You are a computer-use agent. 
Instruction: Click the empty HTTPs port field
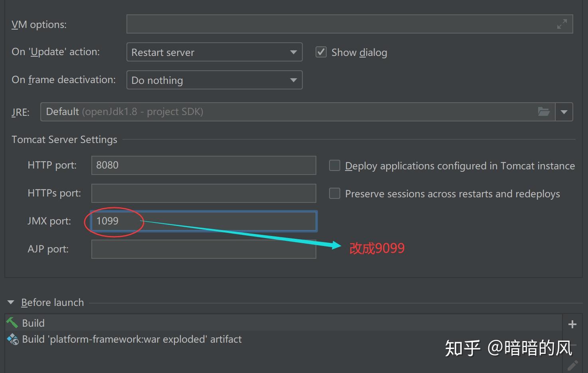[x=203, y=193]
